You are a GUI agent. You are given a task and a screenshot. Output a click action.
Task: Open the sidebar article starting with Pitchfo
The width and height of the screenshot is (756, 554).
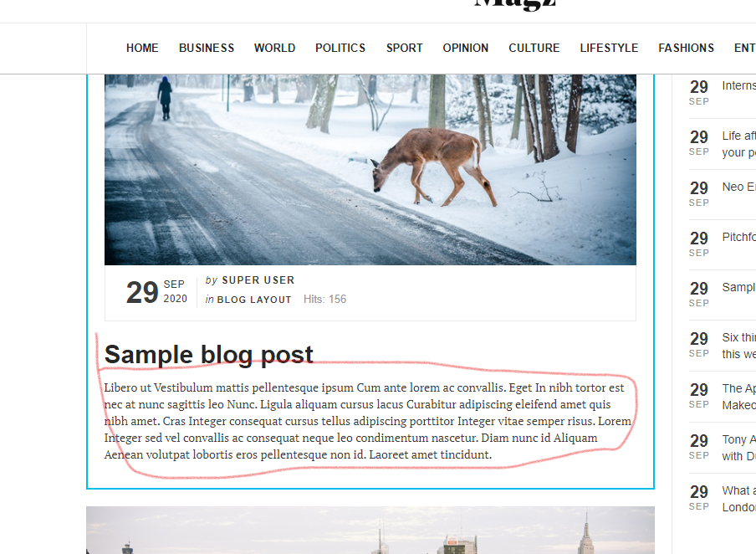tap(738, 237)
